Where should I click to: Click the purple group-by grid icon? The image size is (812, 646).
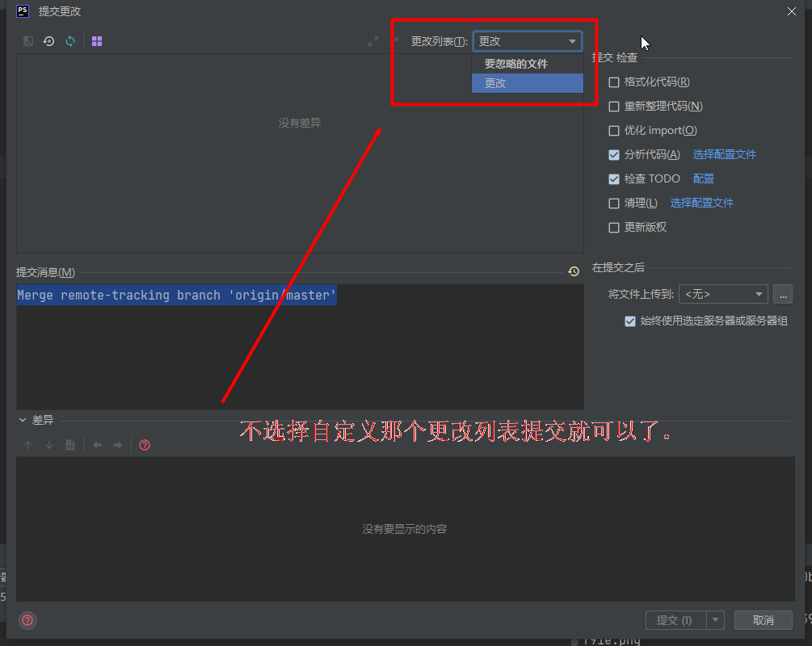(x=97, y=40)
